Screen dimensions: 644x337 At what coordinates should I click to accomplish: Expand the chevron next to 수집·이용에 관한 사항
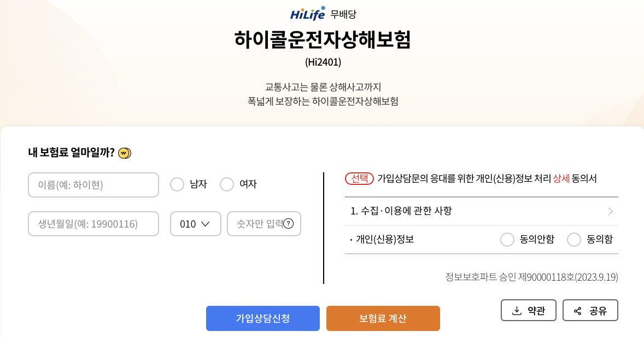pos(610,211)
